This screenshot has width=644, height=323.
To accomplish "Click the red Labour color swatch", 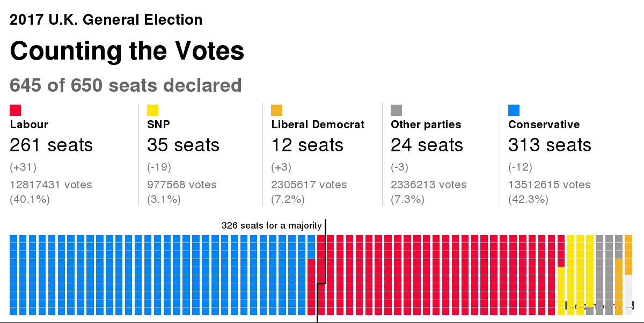I will (x=15, y=110).
